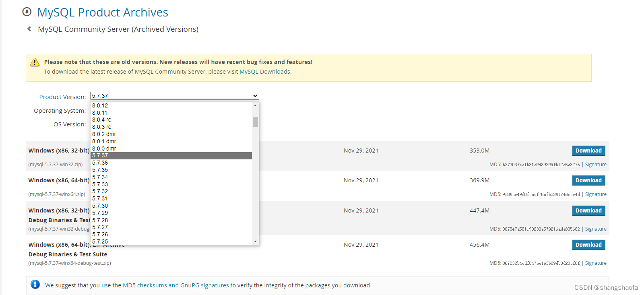Click the Debug Binaries & Test Suite text in 456.4M row
Viewport: 644px width, 295px height.
point(68,254)
